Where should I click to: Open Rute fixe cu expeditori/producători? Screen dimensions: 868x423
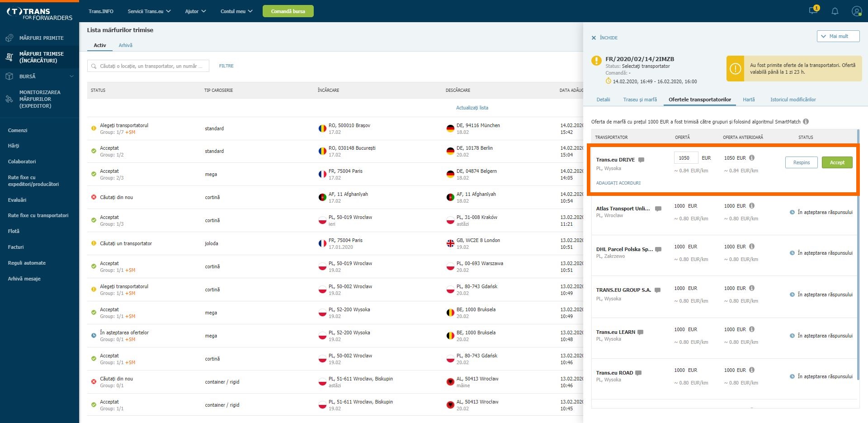tap(33, 181)
